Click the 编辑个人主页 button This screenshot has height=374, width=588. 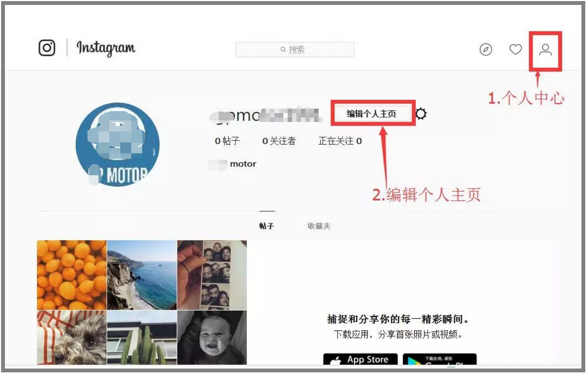click(x=371, y=114)
